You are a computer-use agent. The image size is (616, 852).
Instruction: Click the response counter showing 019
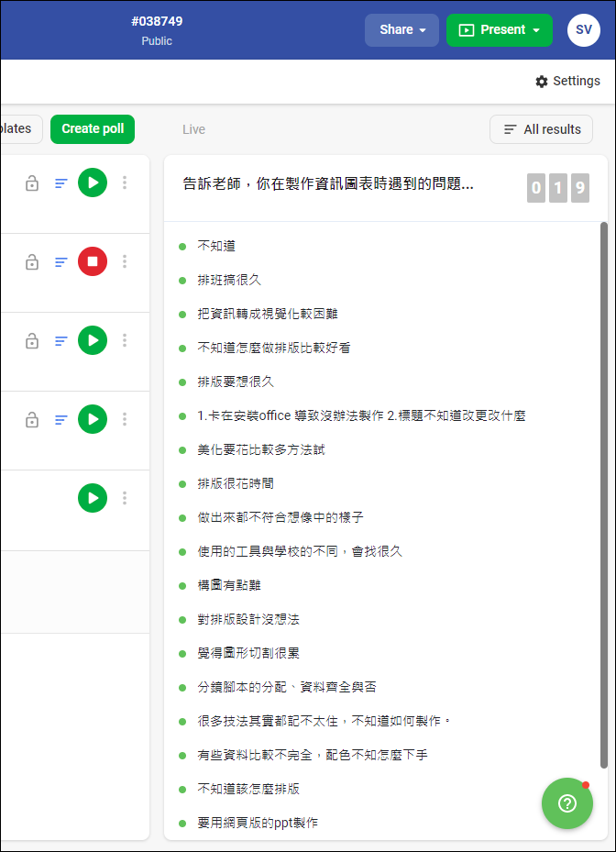click(x=557, y=189)
